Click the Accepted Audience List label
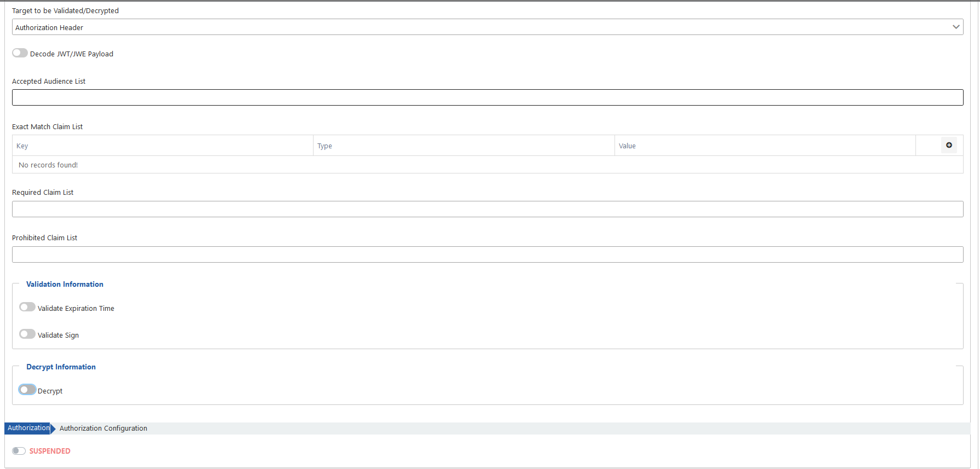 (x=49, y=81)
